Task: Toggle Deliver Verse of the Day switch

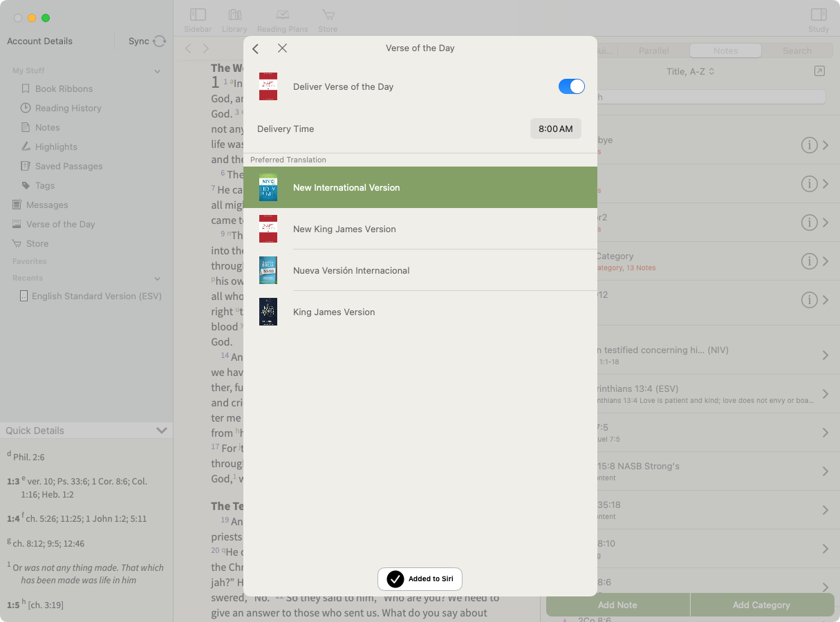Action: click(x=572, y=86)
